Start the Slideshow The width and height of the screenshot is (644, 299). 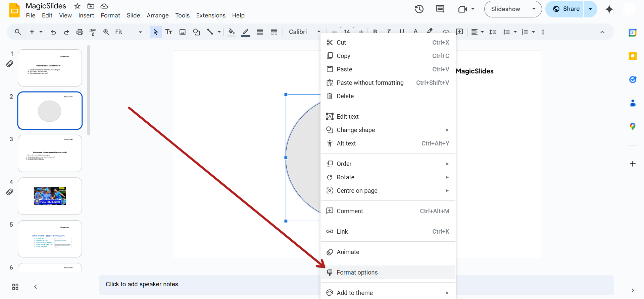(x=505, y=9)
